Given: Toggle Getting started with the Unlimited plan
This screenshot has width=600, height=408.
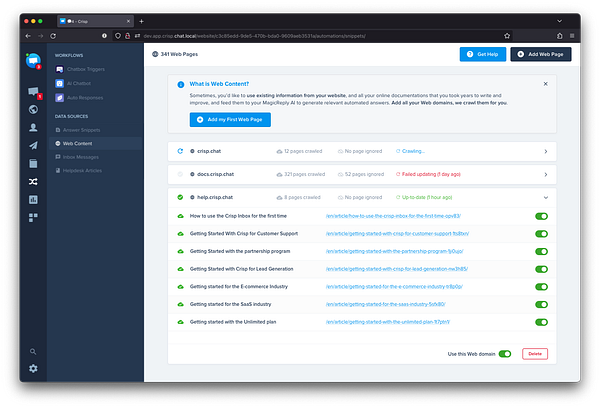Looking at the screenshot, I should pyautogui.click(x=541, y=322).
